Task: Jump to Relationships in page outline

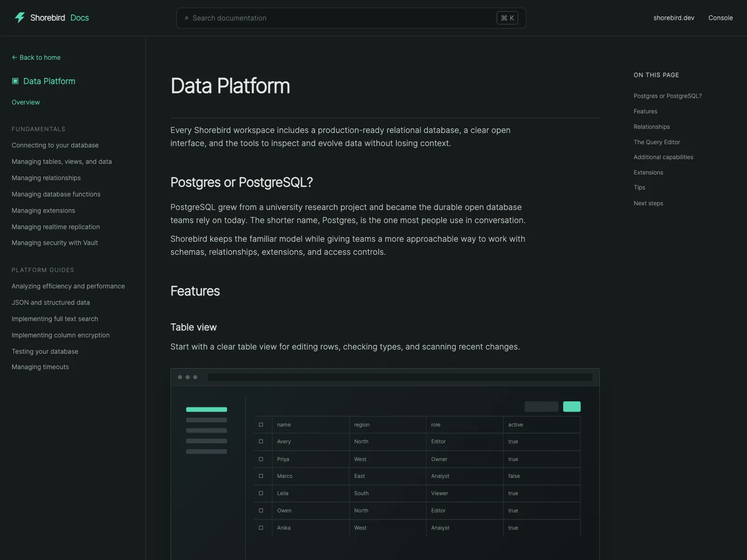Action: pyautogui.click(x=651, y=127)
